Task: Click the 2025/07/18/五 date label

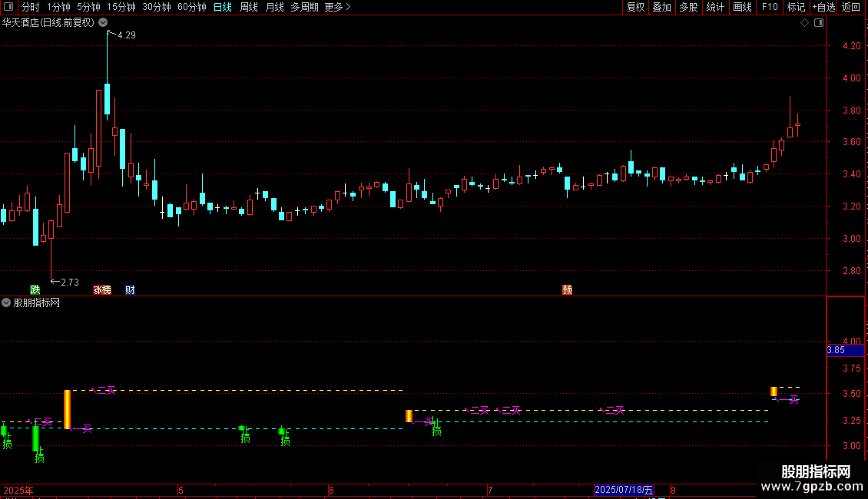Action: coord(623,490)
